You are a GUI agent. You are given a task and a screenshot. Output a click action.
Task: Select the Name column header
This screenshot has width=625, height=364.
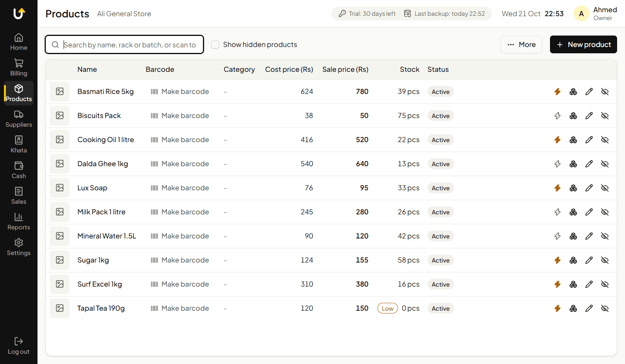pos(87,69)
